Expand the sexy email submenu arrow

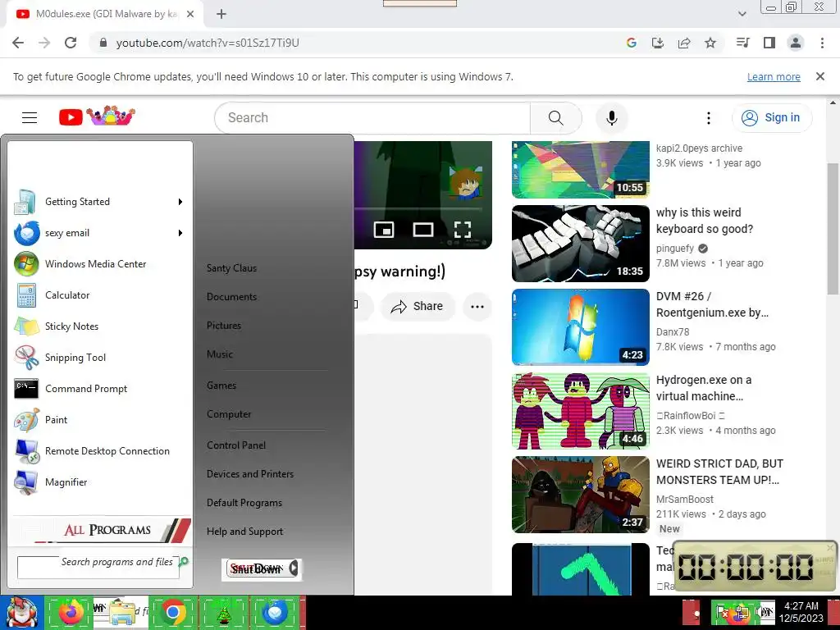(x=180, y=233)
